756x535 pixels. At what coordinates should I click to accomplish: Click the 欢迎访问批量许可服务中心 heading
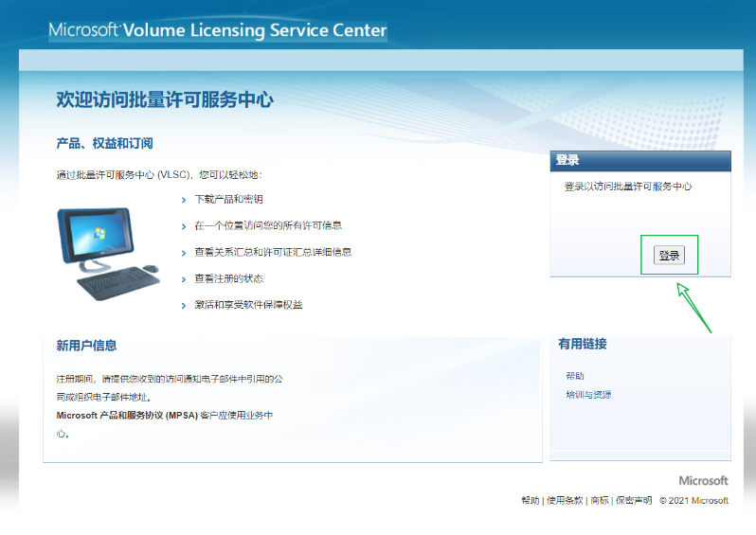tap(165, 99)
